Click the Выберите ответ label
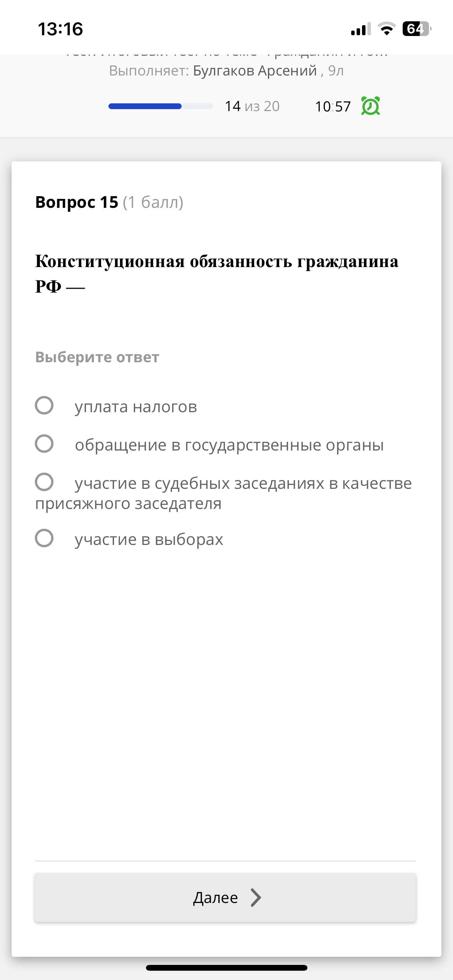 coord(96,357)
